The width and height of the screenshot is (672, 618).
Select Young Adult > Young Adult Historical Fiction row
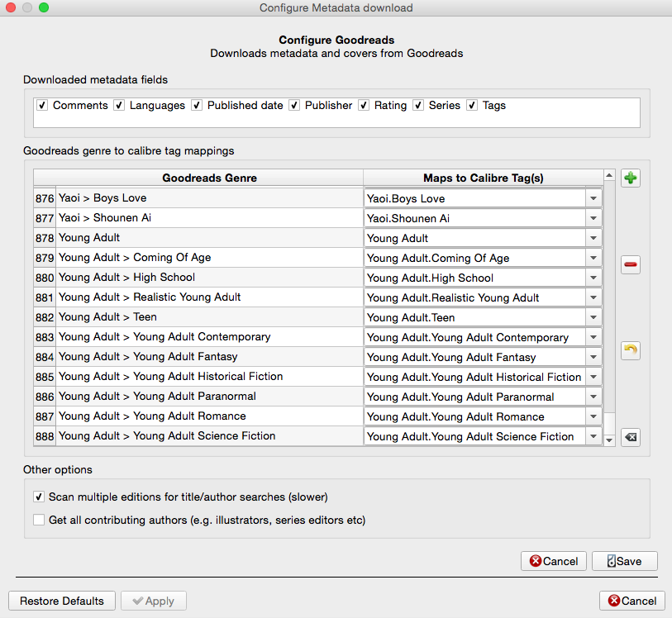coord(209,377)
